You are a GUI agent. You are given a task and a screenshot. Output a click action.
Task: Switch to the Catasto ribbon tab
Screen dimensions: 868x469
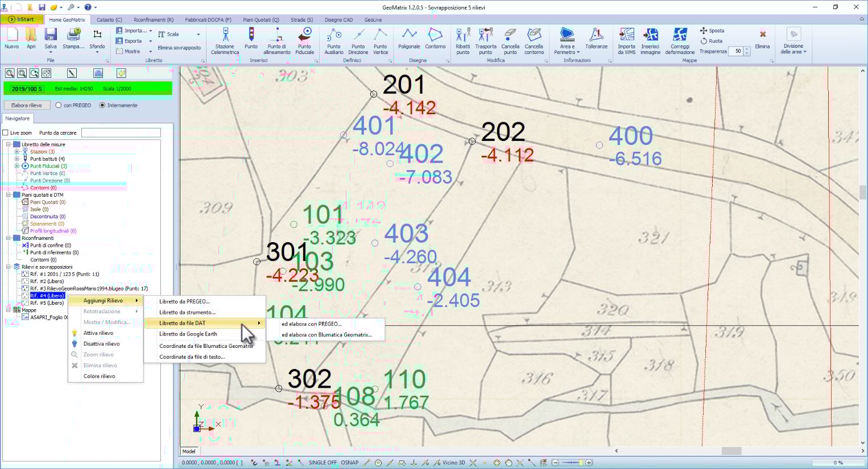point(109,19)
